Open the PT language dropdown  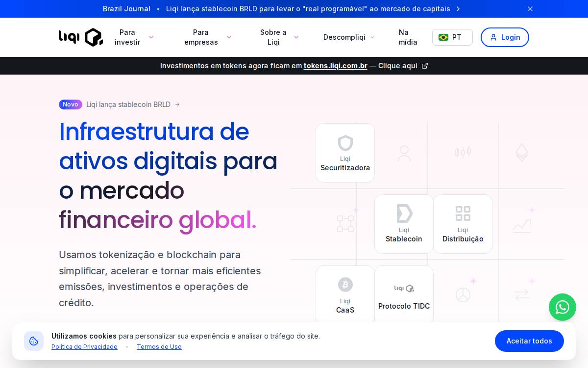pos(452,37)
